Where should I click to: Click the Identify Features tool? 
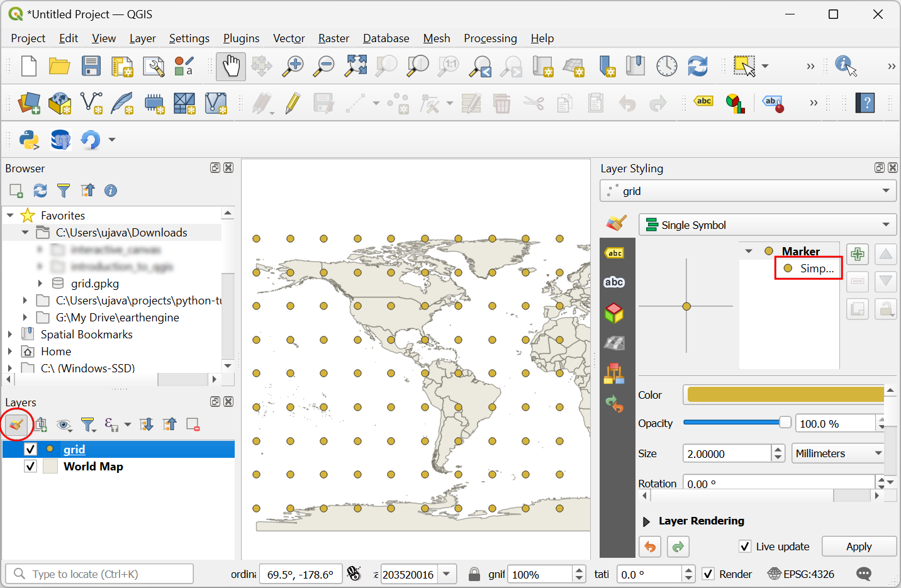(x=846, y=65)
